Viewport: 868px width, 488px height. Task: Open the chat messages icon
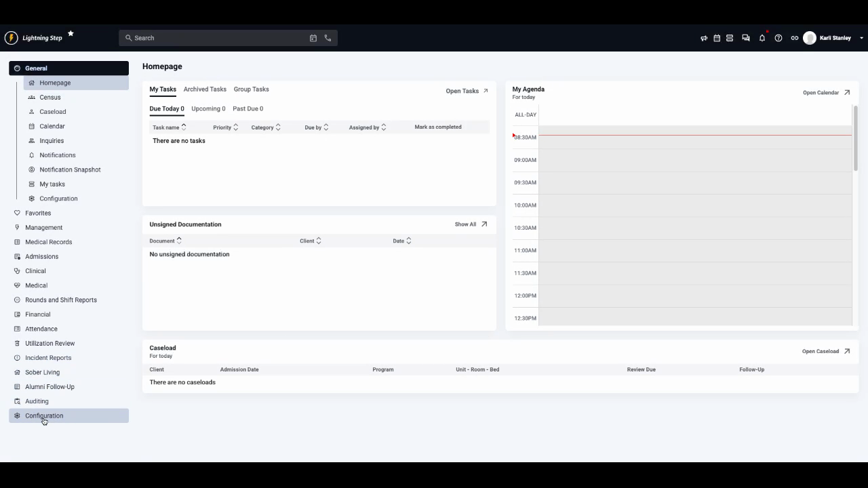tap(745, 38)
